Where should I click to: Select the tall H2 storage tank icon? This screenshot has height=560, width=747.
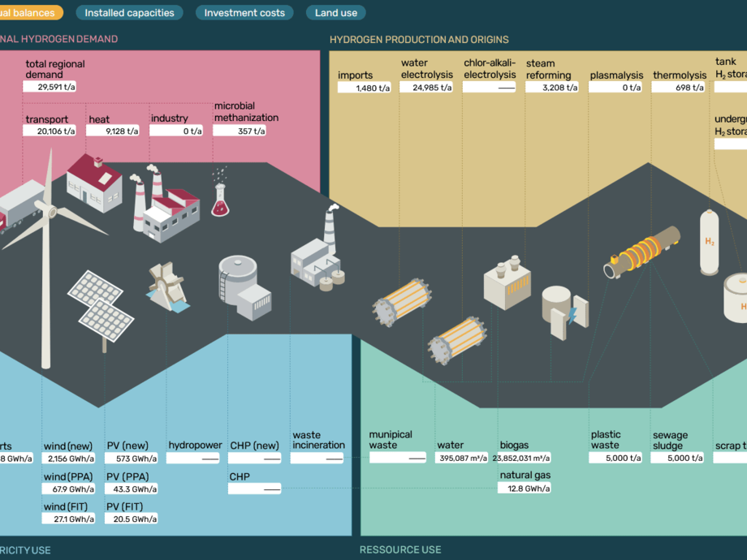click(710, 241)
